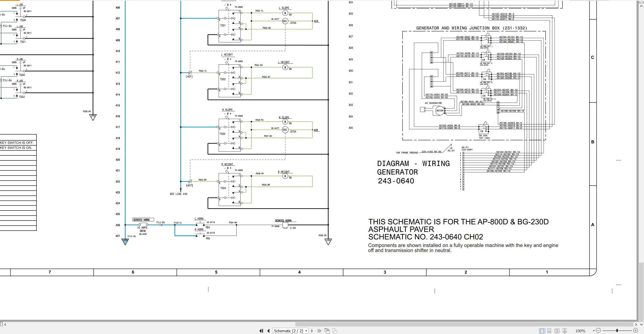Click the 'SEE LINE 440' reference text

pyautogui.click(x=178, y=194)
